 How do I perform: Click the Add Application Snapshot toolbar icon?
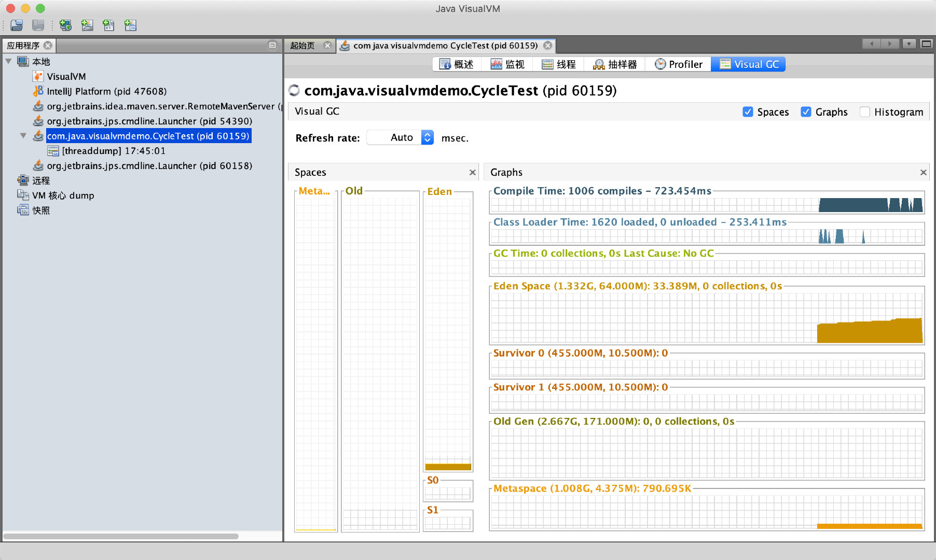coord(130,25)
